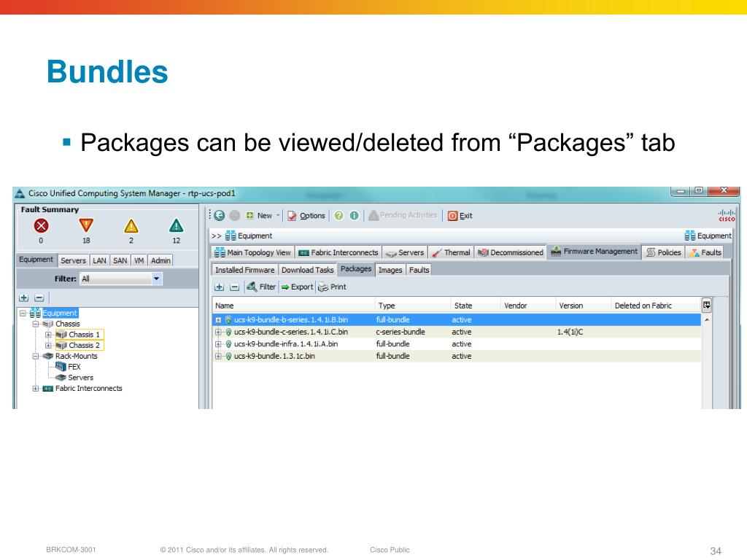Screen dimensions: 747x560
Task: Expand the Fabric Interconnects tree node
Action: [36, 389]
